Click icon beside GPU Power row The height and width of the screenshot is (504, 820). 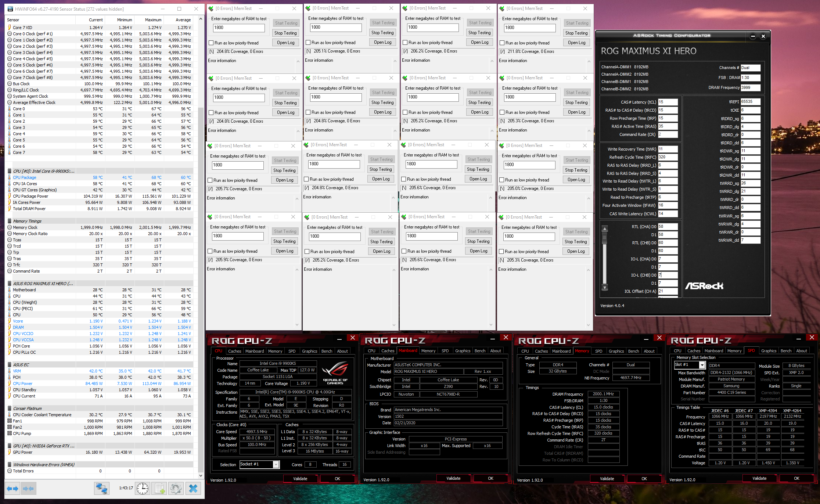pyautogui.click(x=10, y=452)
